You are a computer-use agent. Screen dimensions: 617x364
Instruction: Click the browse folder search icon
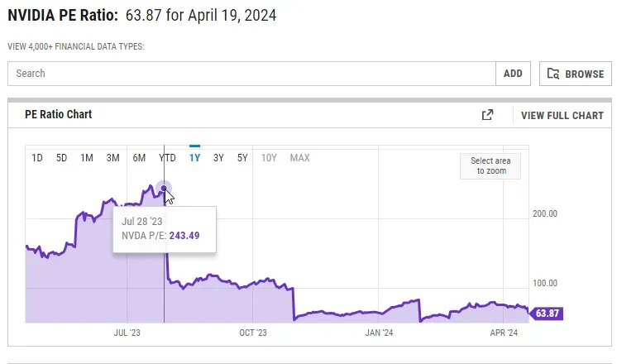click(x=553, y=74)
